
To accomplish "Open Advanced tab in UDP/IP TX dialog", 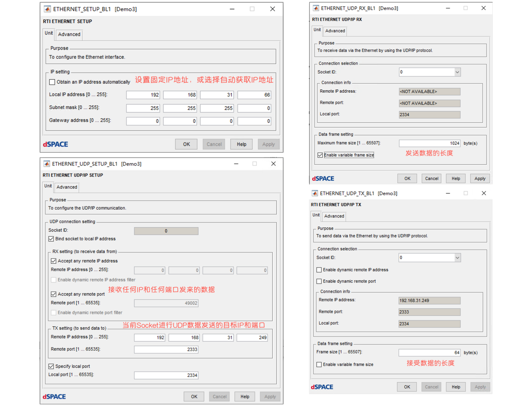I will (334, 216).
